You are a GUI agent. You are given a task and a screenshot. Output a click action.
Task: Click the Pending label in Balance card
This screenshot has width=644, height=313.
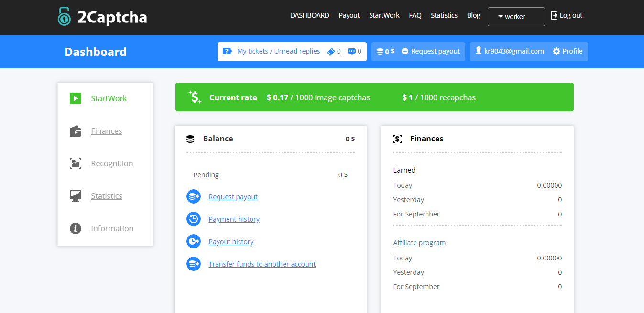point(206,175)
